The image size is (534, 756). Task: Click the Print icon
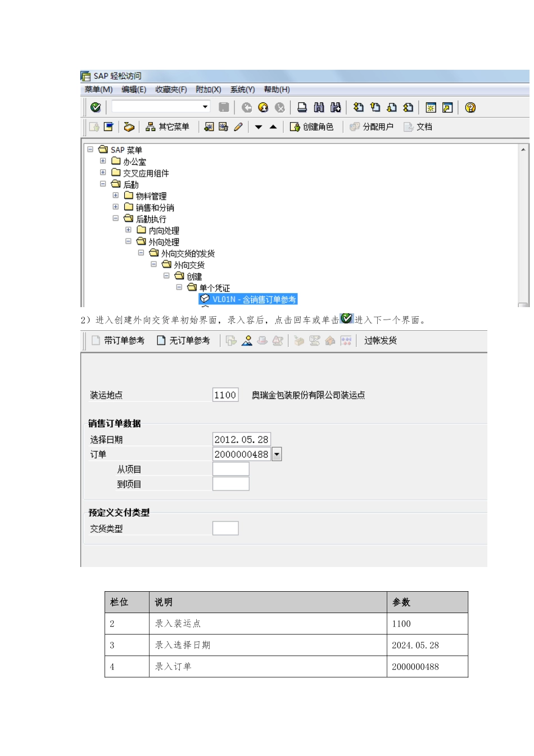[302, 107]
